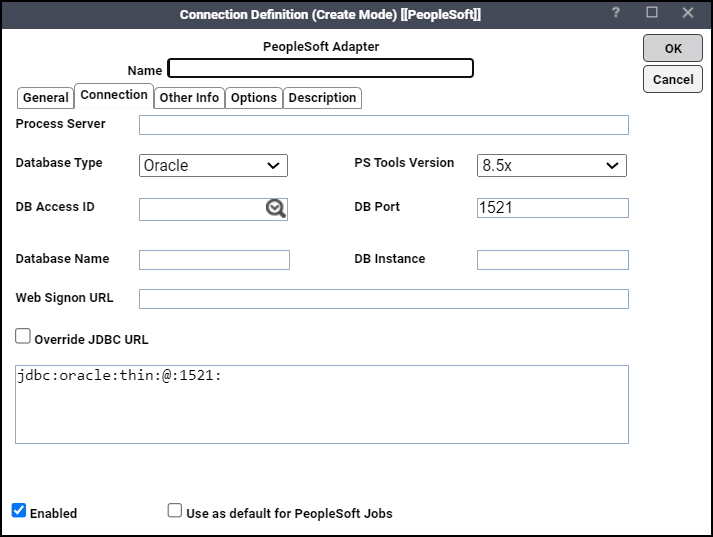Open the PS Tools Version dropdown
Screen dimensions: 713x537
coord(552,166)
